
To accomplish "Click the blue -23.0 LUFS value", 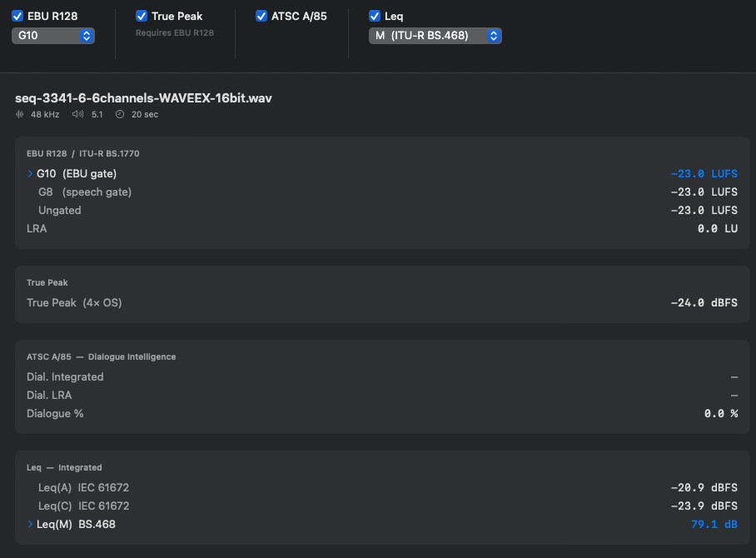I will coord(704,173).
